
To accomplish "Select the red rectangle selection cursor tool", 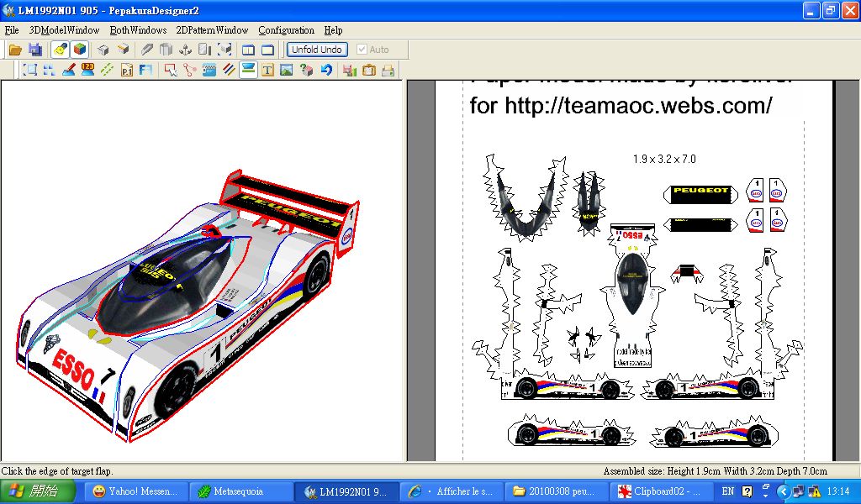I will click(170, 70).
